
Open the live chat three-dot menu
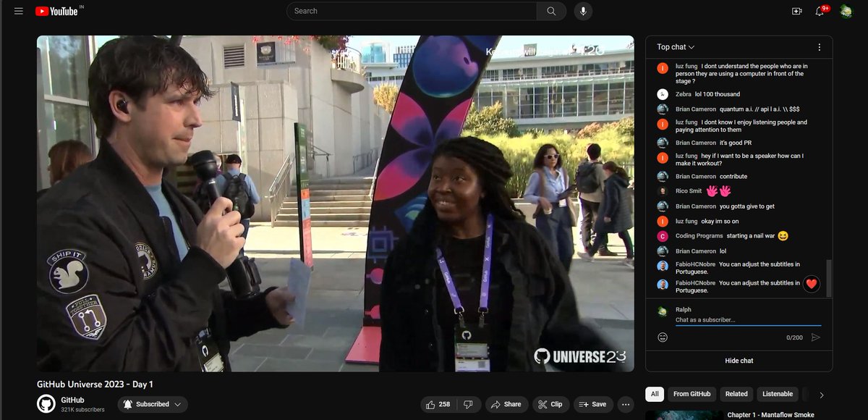coord(820,46)
